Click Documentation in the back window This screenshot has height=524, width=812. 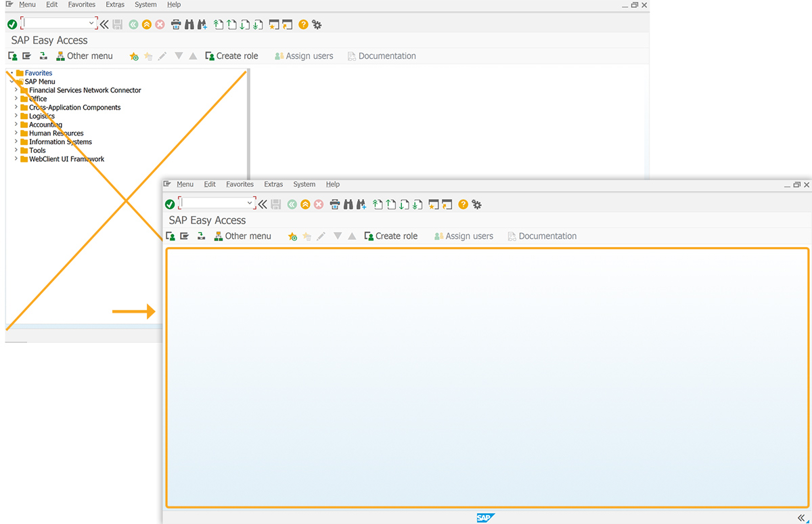point(382,56)
